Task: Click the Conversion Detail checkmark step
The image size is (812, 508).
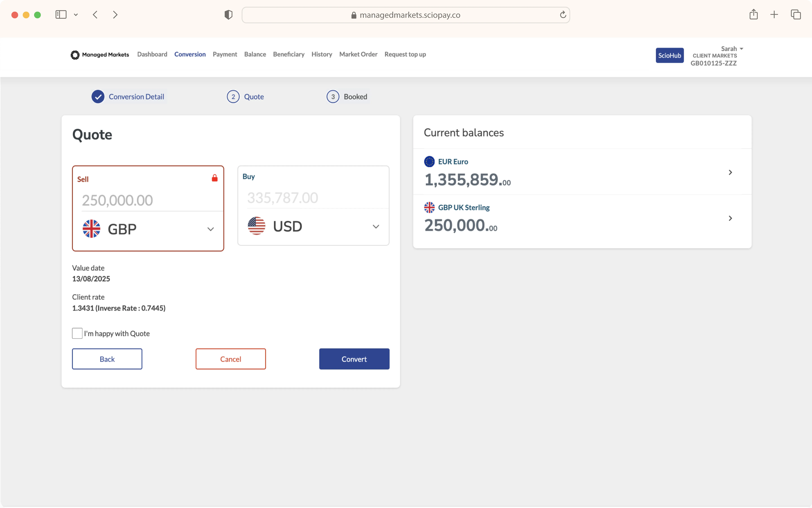Action: click(x=98, y=97)
